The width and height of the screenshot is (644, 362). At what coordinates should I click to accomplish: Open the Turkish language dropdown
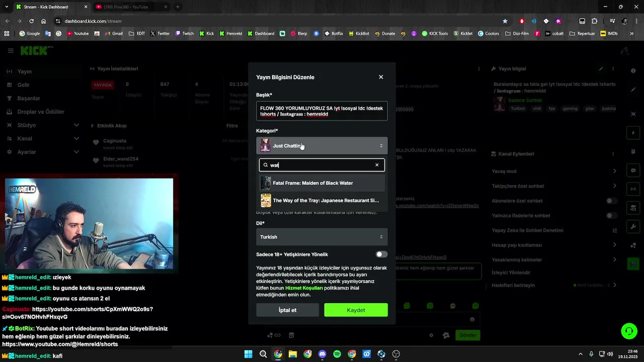tap(322, 237)
